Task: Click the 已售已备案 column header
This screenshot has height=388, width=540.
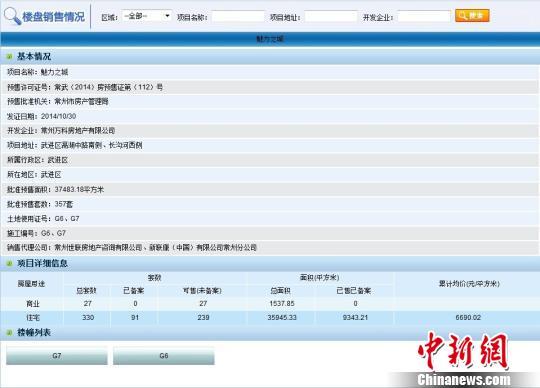Action: coord(354,291)
